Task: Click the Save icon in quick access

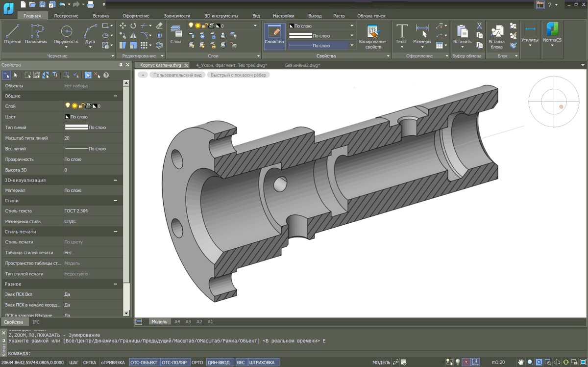Action: pyautogui.click(x=43, y=4)
